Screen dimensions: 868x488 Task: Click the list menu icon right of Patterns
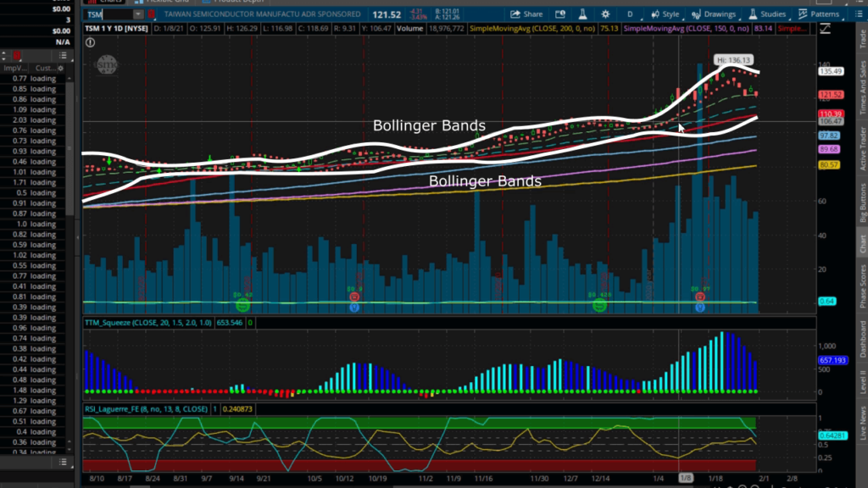[x=860, y=14]
